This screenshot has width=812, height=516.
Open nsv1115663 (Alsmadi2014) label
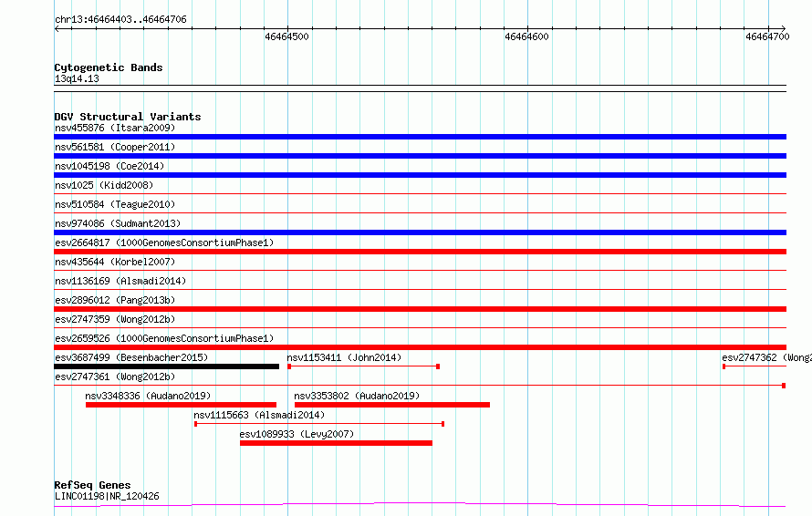click(x=259, y=415)
